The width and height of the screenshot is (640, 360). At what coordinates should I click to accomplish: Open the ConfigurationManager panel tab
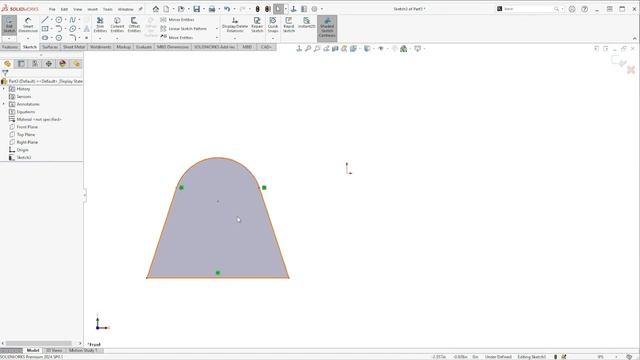(x=35, y=64)
